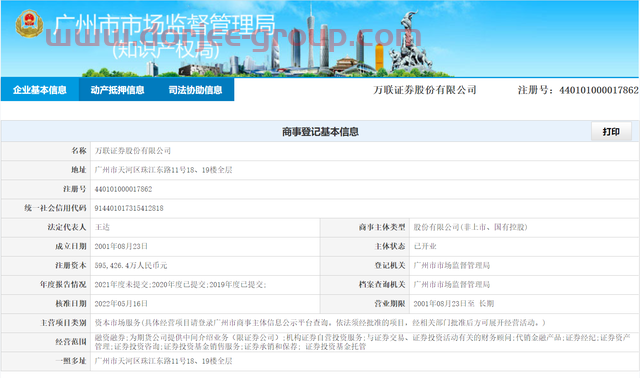Select 名称 value 万联证券股份有限公司
640x378 pixels.
pos(133,151)
